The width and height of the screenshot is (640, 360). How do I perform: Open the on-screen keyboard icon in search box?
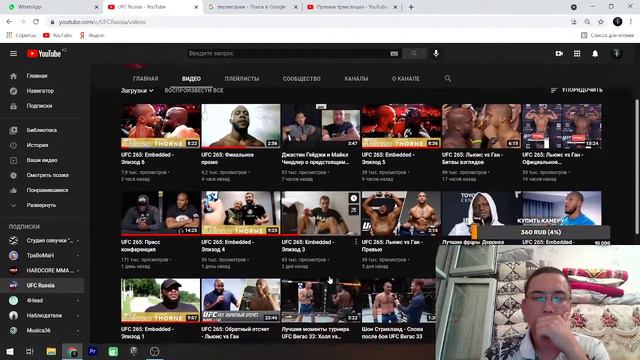[x=394, y=53]
